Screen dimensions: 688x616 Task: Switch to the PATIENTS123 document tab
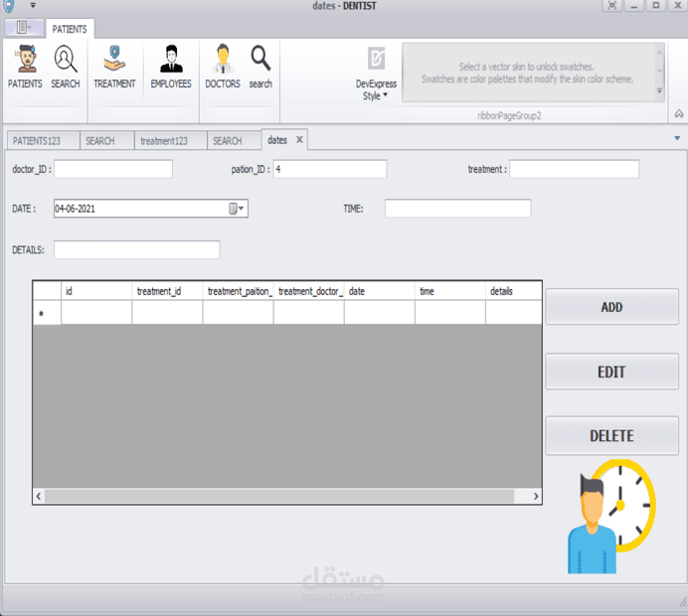43,141
